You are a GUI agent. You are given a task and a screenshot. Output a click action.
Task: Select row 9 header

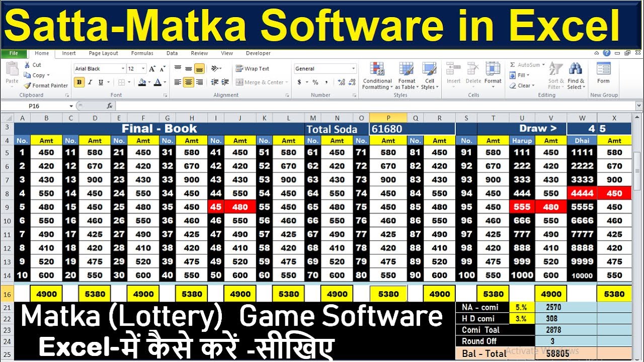click(8, 207)
